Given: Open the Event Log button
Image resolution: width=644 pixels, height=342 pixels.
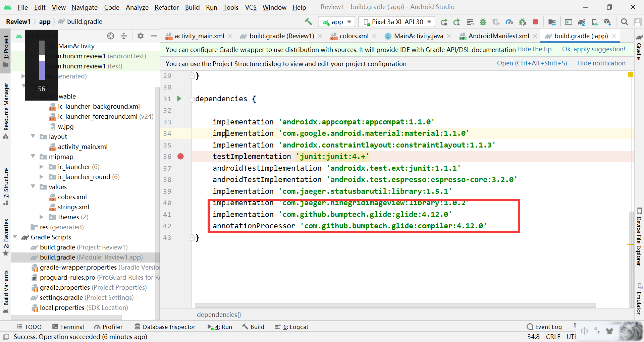Looking at the screenshot, I should tap(544, 327).
